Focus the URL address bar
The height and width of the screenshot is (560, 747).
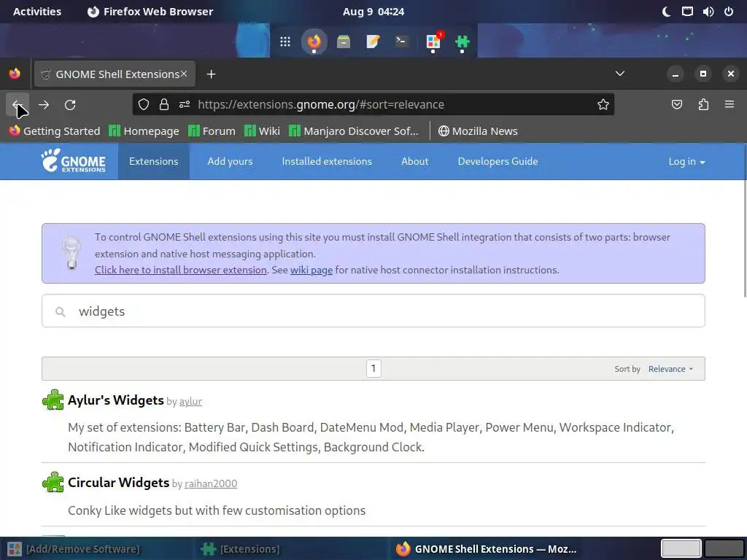(373, 104)
